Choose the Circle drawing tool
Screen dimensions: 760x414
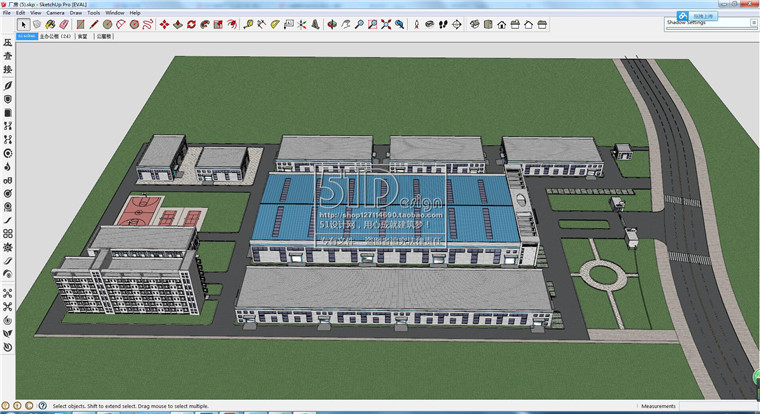108,24
